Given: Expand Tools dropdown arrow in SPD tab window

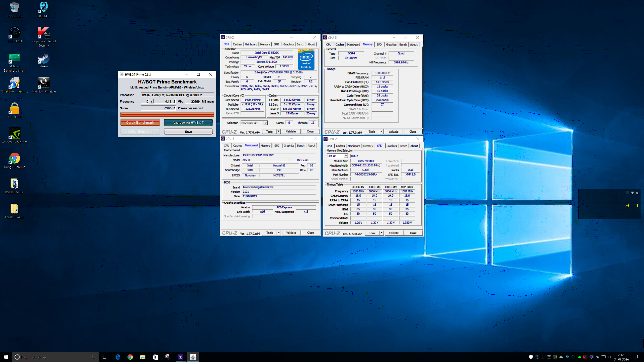Looking at the screenshot, I should [381, 233].
